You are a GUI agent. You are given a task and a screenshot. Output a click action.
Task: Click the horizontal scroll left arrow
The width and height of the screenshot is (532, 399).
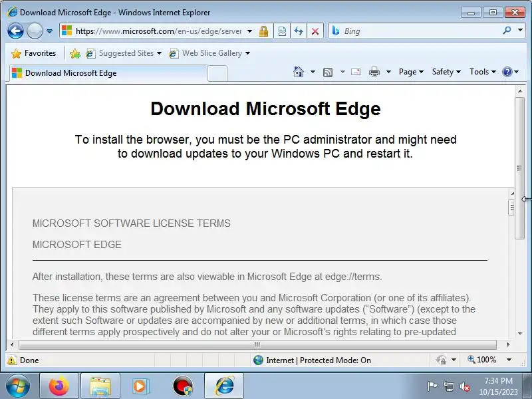(12, 344)
